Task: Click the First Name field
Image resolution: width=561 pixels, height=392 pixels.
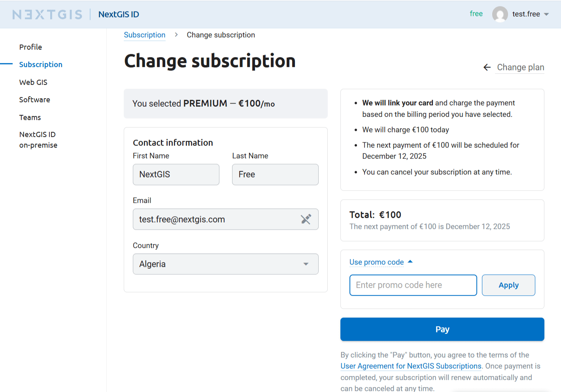Action: 176,175
